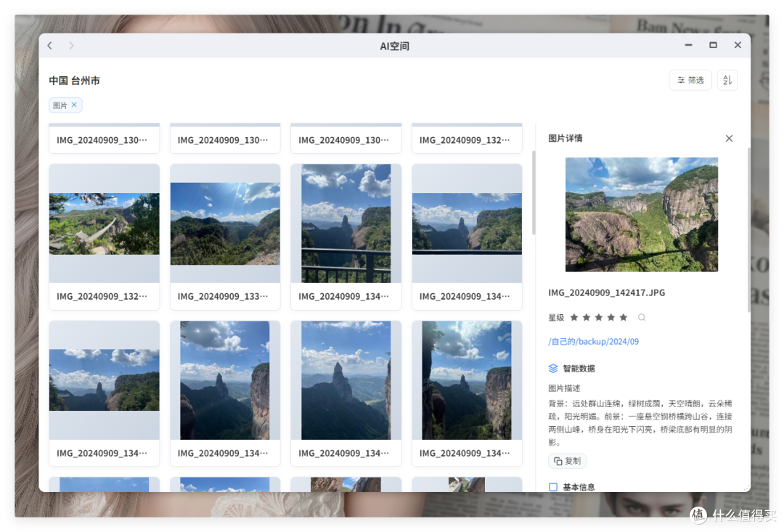Set rating to three stars
Viewport: 784px width, 532px height.
pos(598,317)
